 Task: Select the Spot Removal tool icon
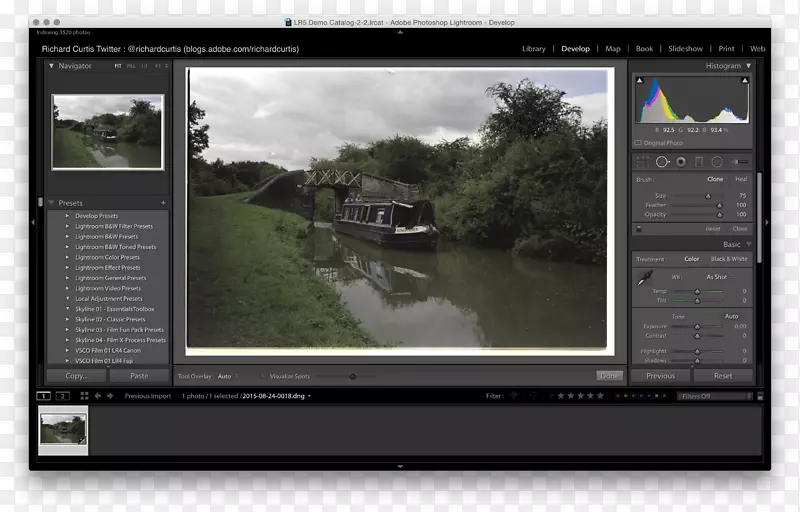click(x=662, y=161)
